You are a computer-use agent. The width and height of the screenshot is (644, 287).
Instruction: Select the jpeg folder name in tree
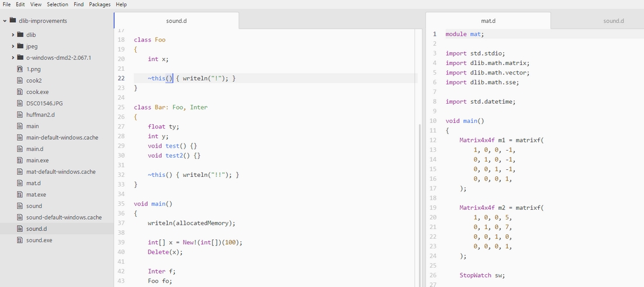coord(32,46)
